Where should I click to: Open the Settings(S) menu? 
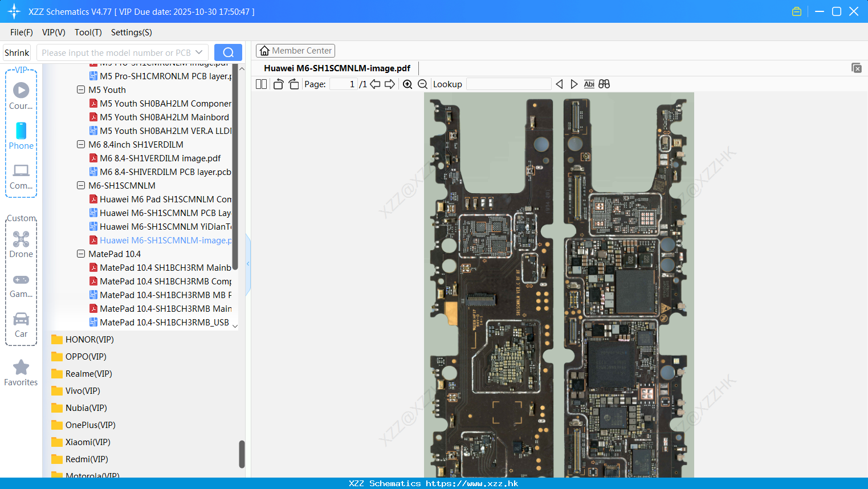click(132, 32)
